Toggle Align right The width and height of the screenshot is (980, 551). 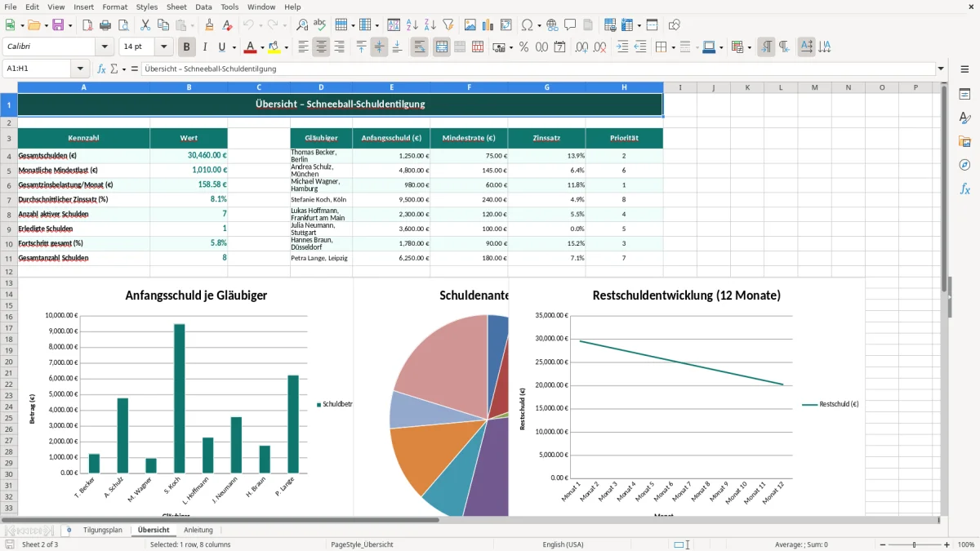click(339, 47)
